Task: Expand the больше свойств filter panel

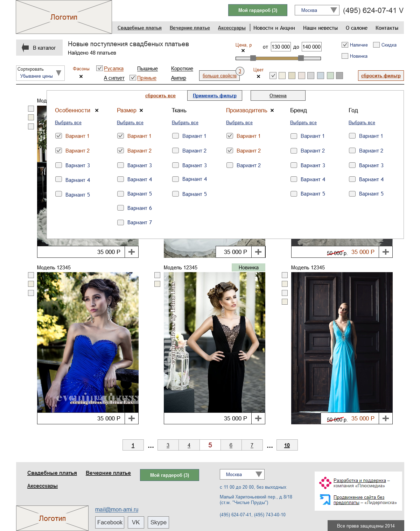Action: [219, 76]
